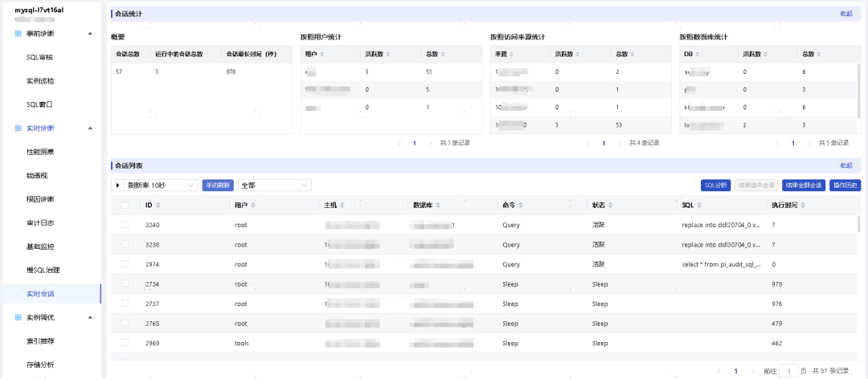Click the session list vertical scrollbar

coord(859,223)
